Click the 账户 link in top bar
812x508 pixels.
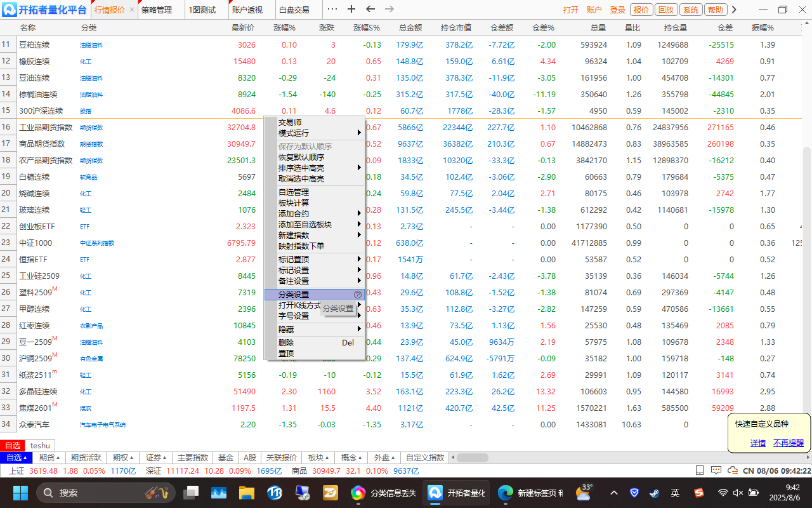pyautogui.click(x=594, y=10)
